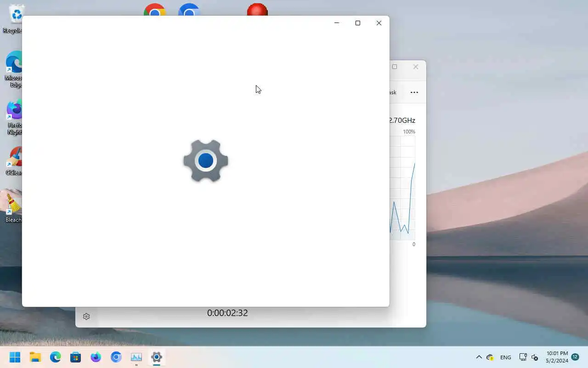Click the 100% graph axis label
This screenshot has width=588, height=368.
coord(409,132)
